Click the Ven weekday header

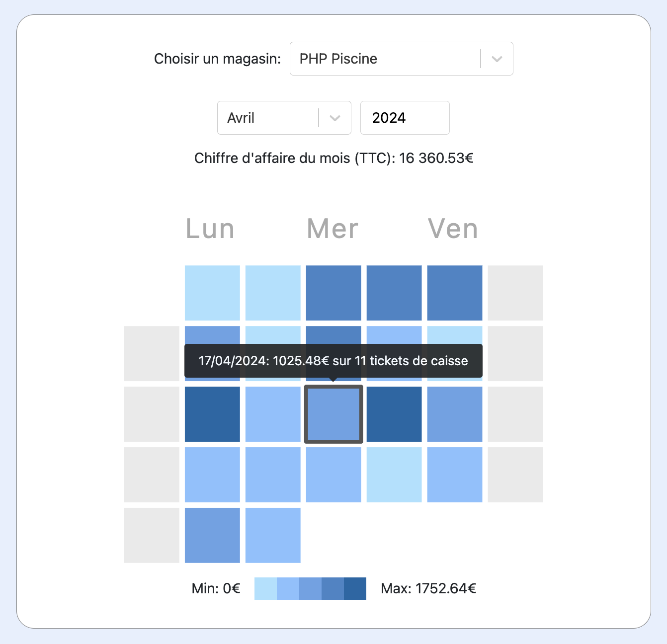(x=453, y=229)
